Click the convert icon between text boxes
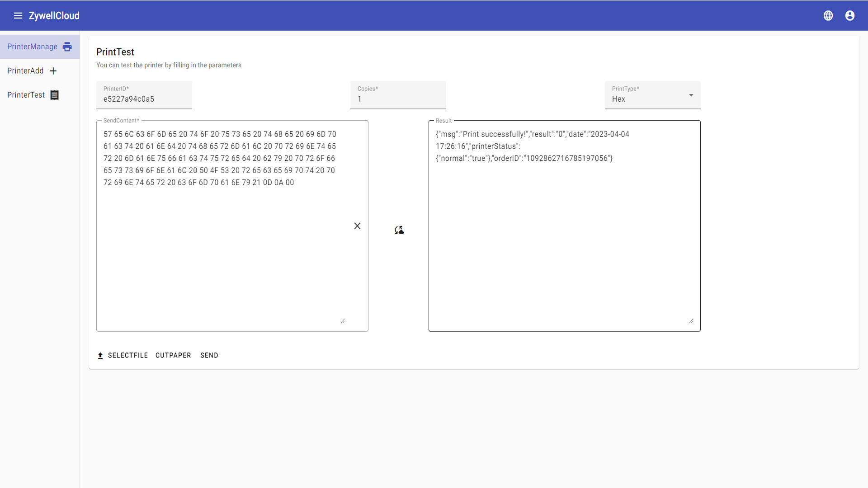 399,230
